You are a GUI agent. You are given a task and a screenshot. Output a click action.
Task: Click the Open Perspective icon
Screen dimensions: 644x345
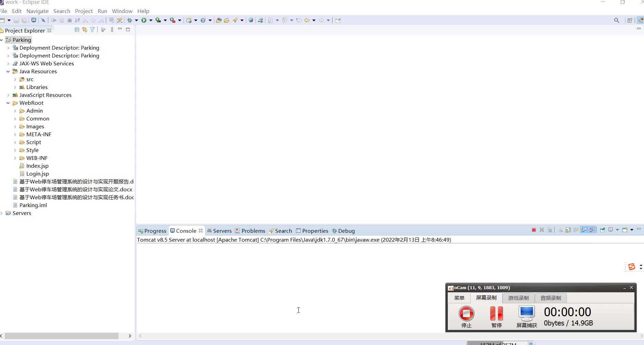[x=630, y=20]
